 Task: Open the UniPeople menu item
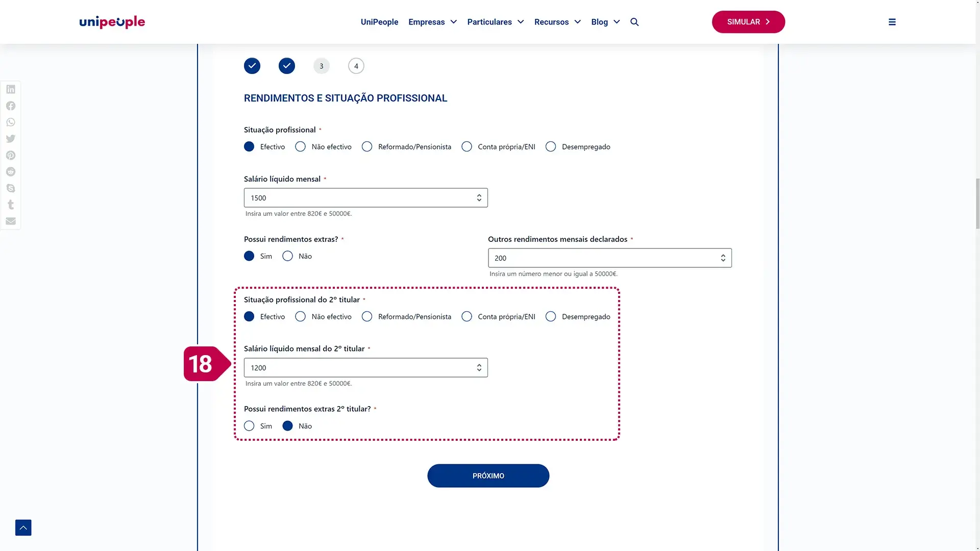click(x=379, y=22)
